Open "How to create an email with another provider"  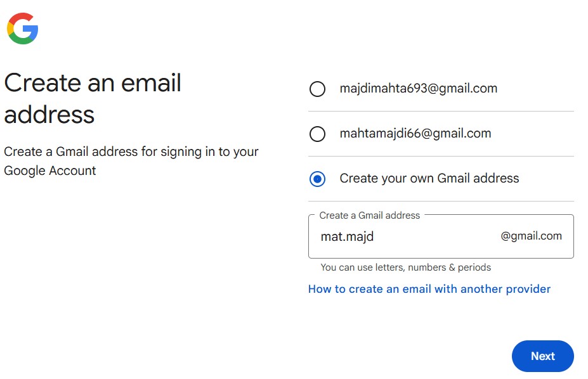pos(429,289)
